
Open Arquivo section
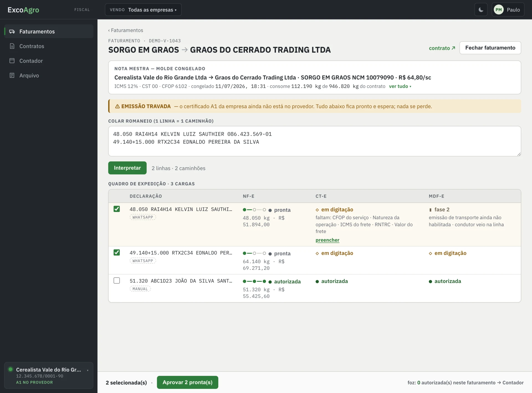click(x=49, y=75)
